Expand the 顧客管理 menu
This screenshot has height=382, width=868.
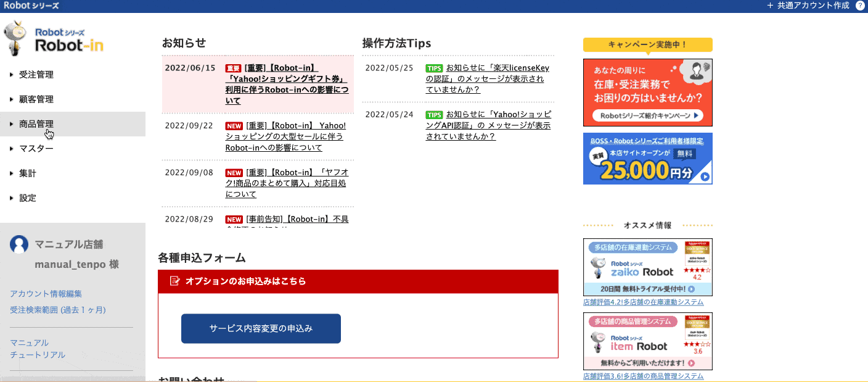point(36,99)
